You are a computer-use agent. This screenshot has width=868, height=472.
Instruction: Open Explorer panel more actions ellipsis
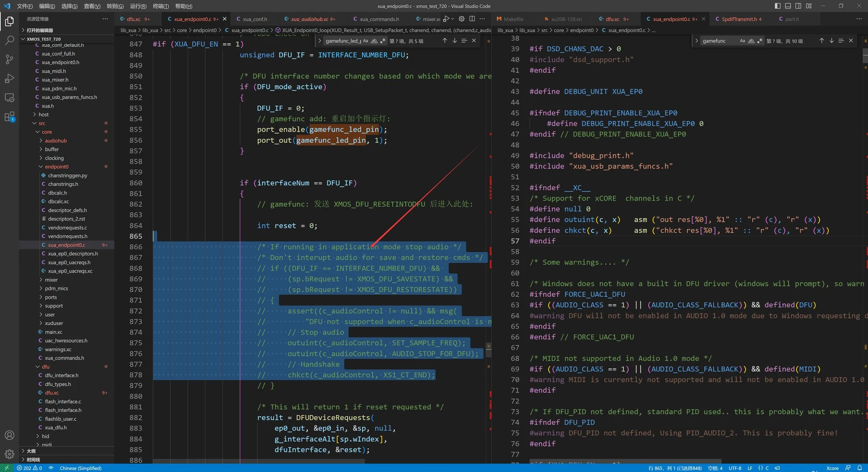pyautogui.click(x=105, y=19)
